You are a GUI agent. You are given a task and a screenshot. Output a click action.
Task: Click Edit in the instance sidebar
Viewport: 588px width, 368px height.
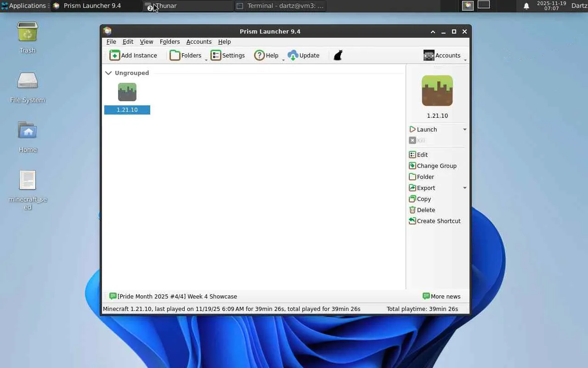[x=418, y=155]
